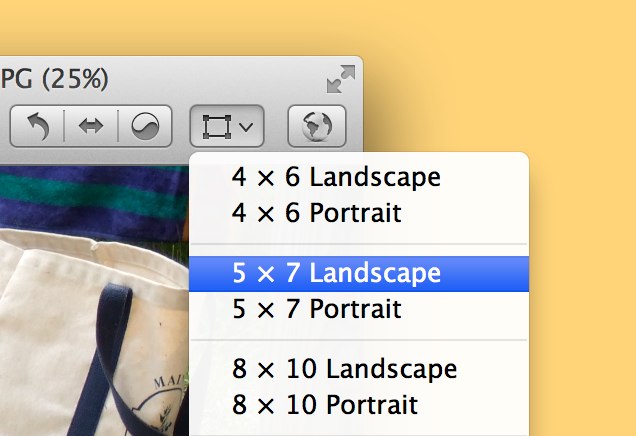636x436 pixels.
Task: Apply auto-enhance with the circular swirl icon
Action: (x=145, y=126)
